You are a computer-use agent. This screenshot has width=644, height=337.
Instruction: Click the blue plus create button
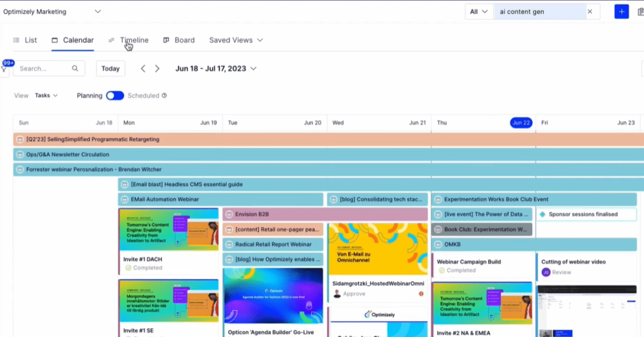pyautogui.click(x=622, y=12)
